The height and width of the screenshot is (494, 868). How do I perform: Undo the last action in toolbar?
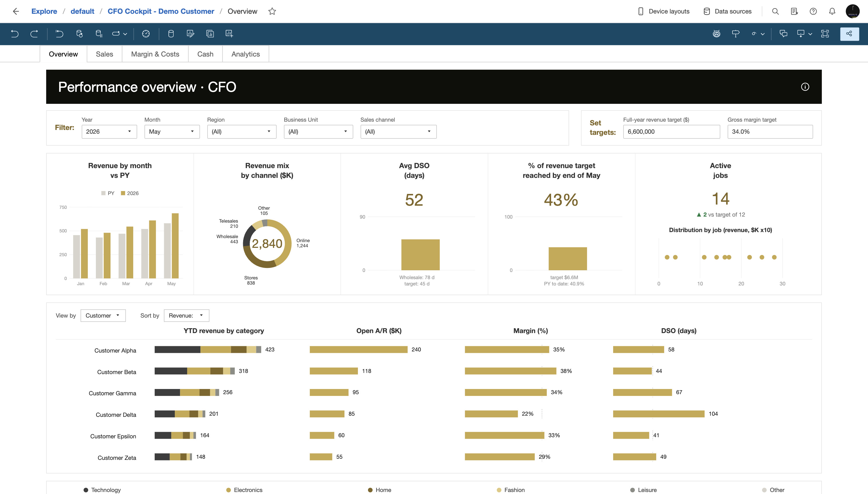coord(15,34)
